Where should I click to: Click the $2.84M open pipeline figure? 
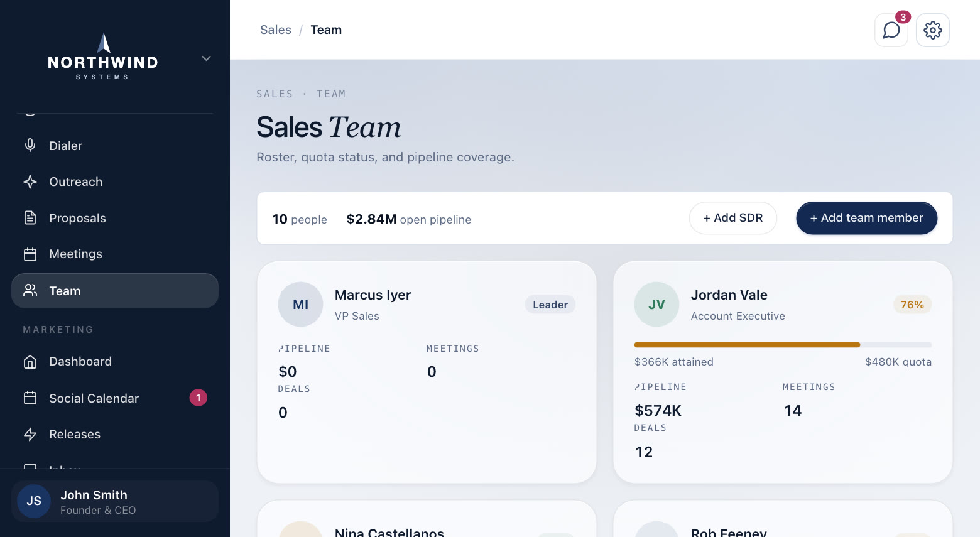click(x=409, y=219)
